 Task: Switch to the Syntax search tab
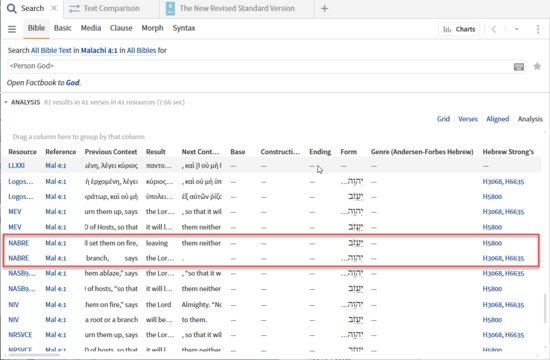(183, 28)
